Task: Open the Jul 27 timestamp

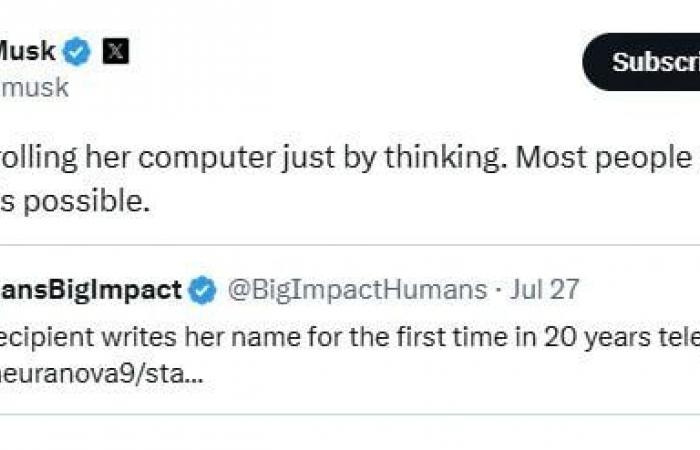Action: [545, 290]
